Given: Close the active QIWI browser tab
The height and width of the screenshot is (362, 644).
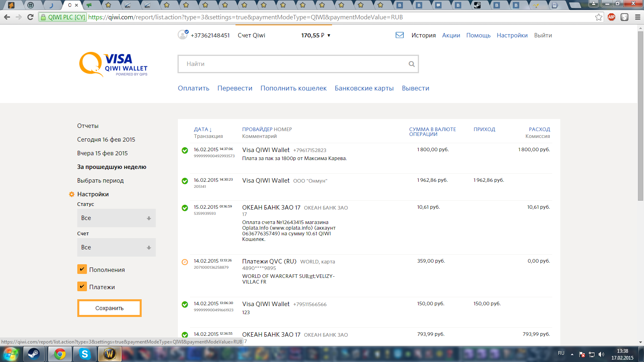Looking at the screenshot, I should [x=76, y=5].
